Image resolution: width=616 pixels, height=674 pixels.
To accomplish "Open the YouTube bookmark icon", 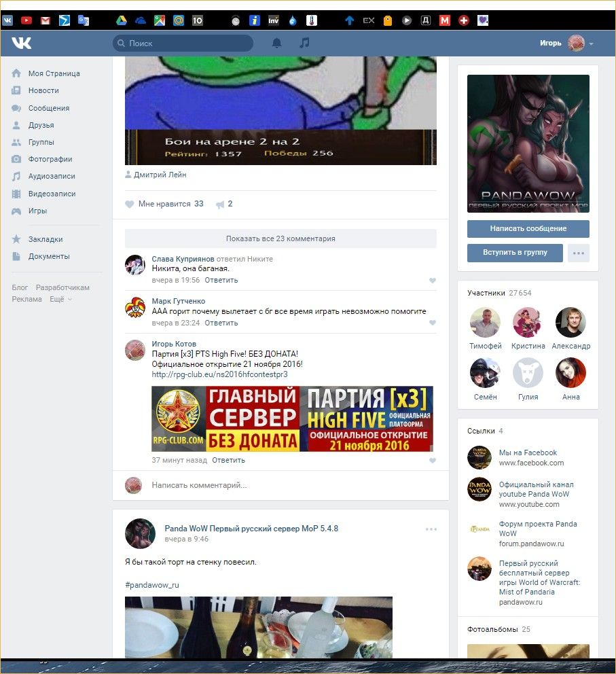I will click(26, 20).
